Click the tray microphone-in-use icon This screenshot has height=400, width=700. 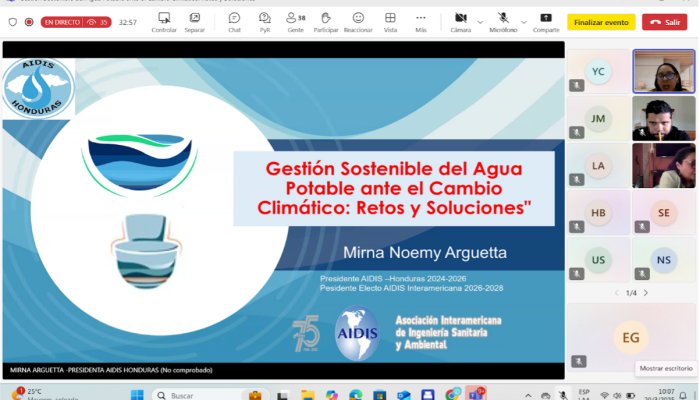click(563, 395)
